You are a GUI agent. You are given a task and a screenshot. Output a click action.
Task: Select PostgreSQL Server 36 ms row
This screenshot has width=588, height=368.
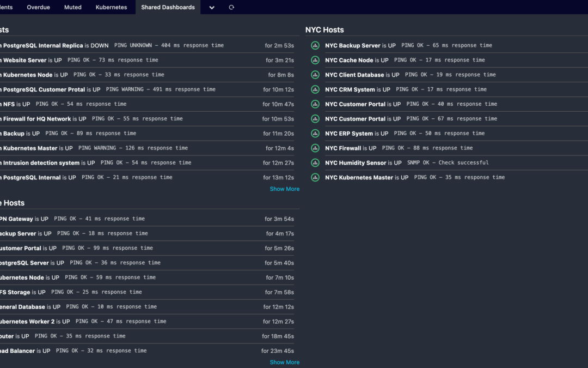(147, 263)
